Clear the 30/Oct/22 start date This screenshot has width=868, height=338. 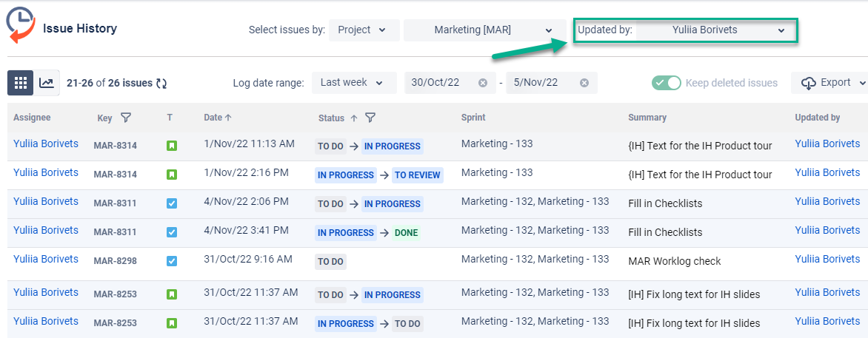[483, 83]
